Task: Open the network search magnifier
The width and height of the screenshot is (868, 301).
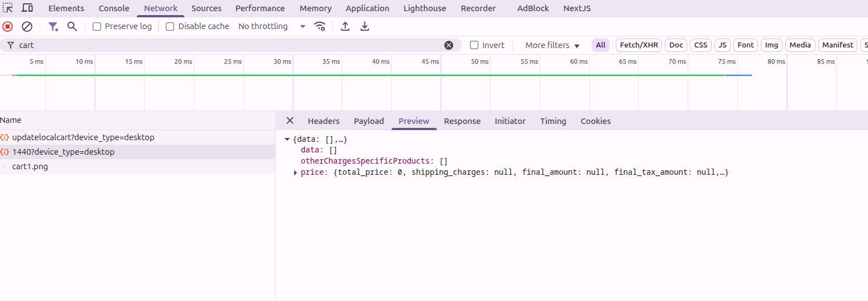Action: tap(72, 26)
